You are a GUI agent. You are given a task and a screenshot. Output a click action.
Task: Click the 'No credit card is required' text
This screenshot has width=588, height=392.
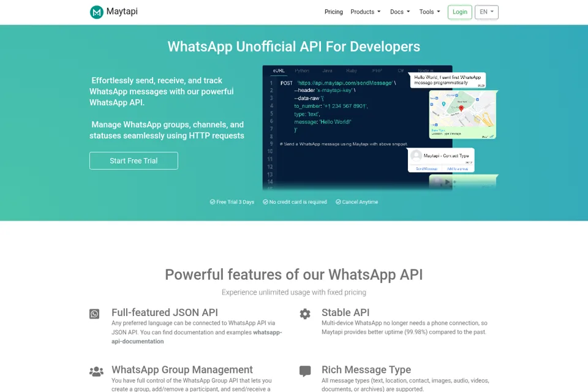(298, 202)
